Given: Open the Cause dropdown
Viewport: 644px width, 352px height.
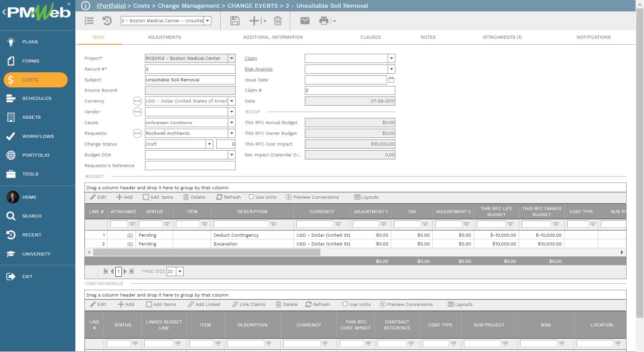Looking at the screenshot, I should click(x=231, y=122).
